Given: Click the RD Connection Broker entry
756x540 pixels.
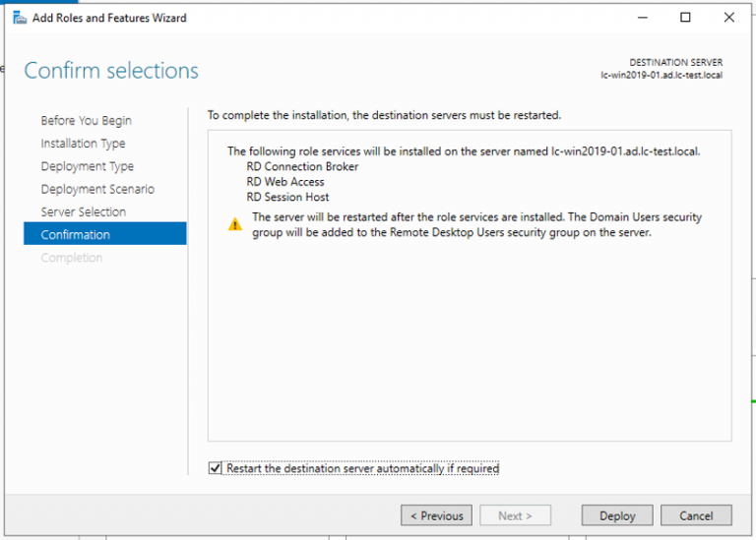Looking at the screenshot, I should coord(302,166).
